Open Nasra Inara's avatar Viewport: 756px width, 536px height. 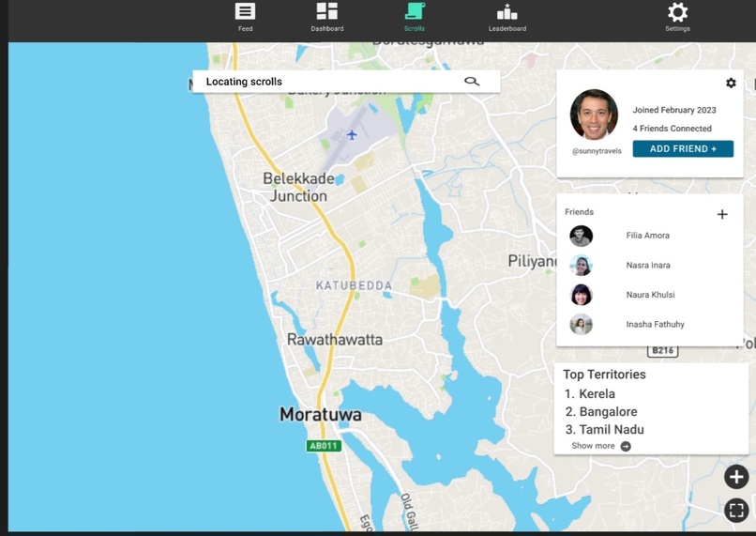(x=581, y=266)
